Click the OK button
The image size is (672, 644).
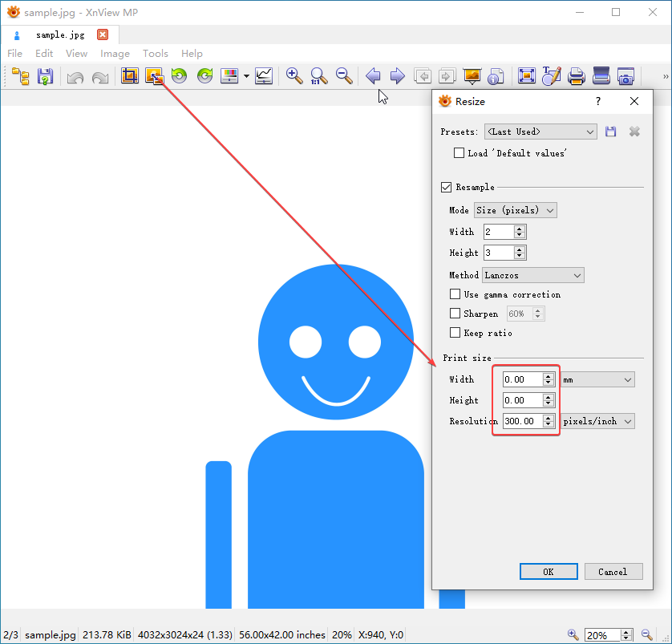(549, 572)
